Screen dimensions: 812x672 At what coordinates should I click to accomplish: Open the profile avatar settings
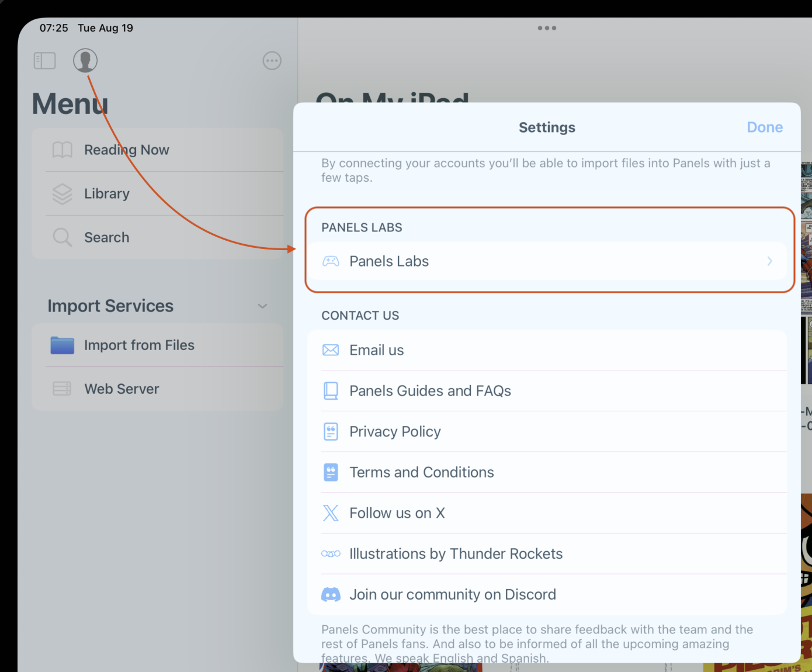(x=85, y=61)
